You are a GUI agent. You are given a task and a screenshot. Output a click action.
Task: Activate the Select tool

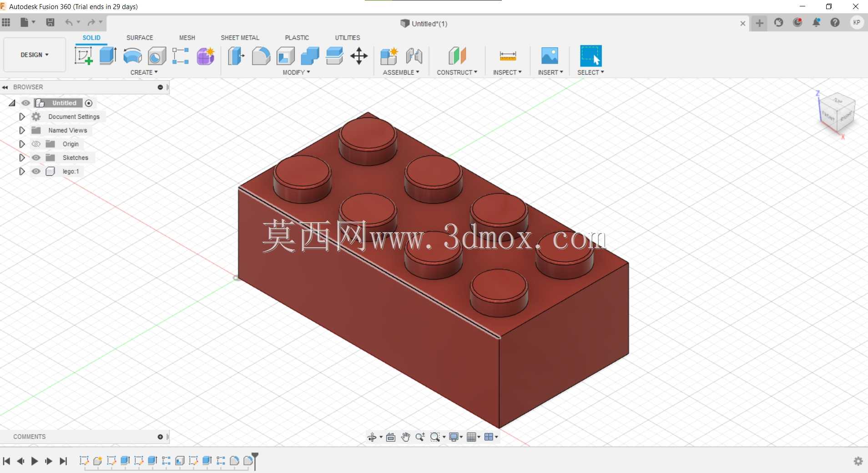[x=590, y=56]
